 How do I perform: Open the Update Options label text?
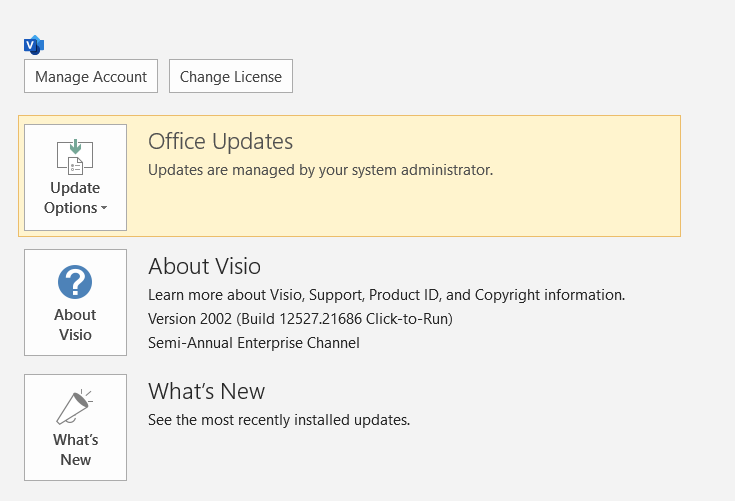click(74, 198)
